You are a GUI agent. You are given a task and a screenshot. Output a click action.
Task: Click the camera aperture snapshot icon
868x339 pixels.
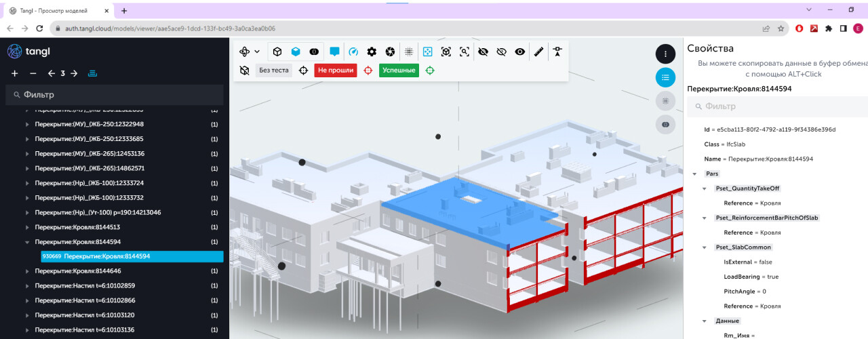click(390, 52)
